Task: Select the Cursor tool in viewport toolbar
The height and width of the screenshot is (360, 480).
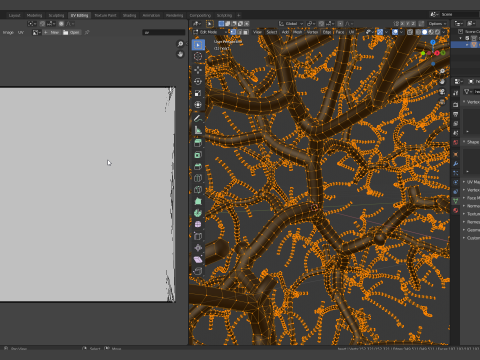Action: click(198, 56)
